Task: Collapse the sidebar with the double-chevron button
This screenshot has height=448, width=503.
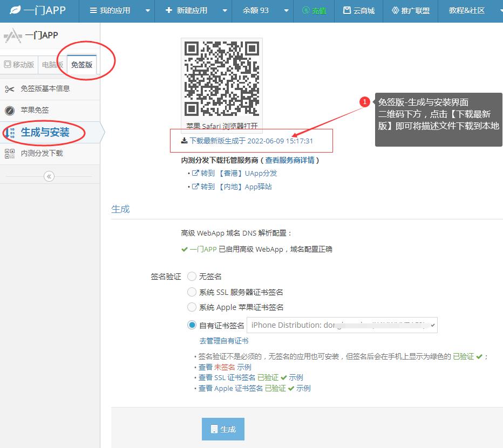Action: click(49, 176)
